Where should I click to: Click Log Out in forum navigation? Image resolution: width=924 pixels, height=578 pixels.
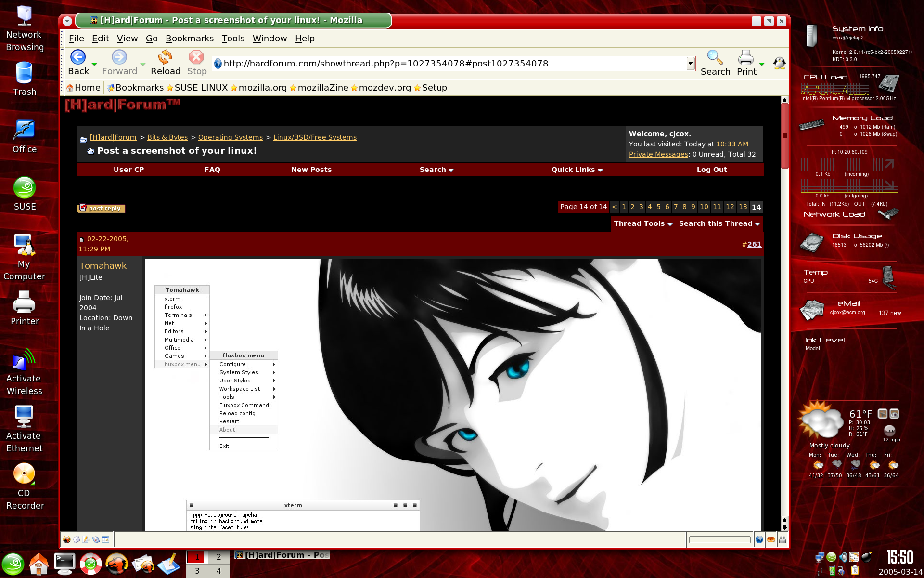712,170
